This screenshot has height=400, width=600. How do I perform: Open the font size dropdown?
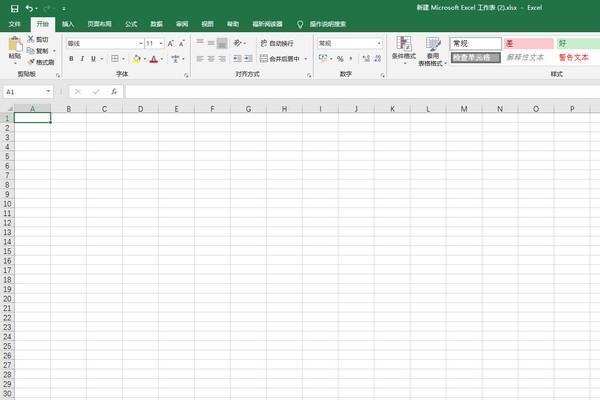pyautogui.click(x=161, y=43)
